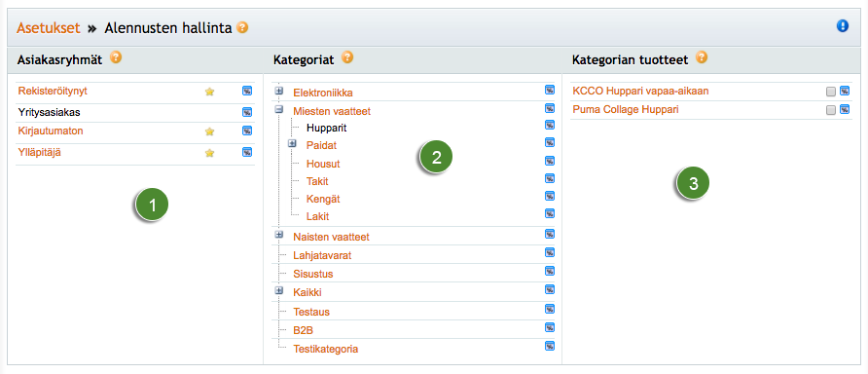Go to Asetukset breadcrumb link
The image size is (868, 374).
coord(49,27)
